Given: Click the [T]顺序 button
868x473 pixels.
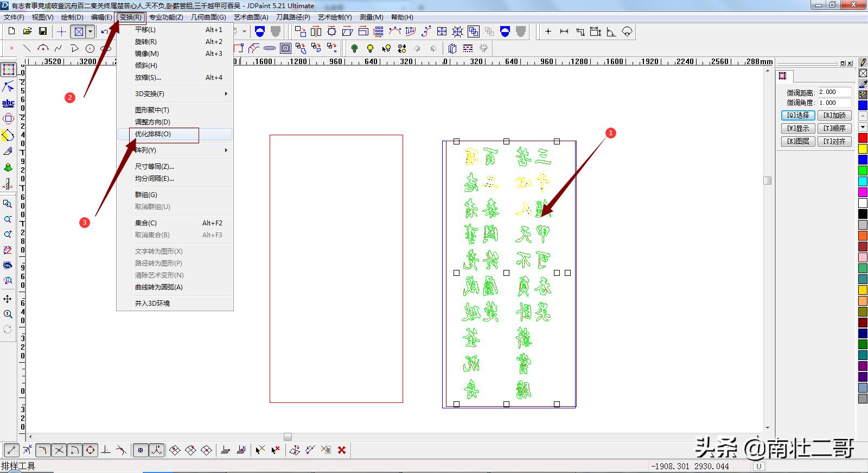Looking at the screenshot, I should coord(834,128).
